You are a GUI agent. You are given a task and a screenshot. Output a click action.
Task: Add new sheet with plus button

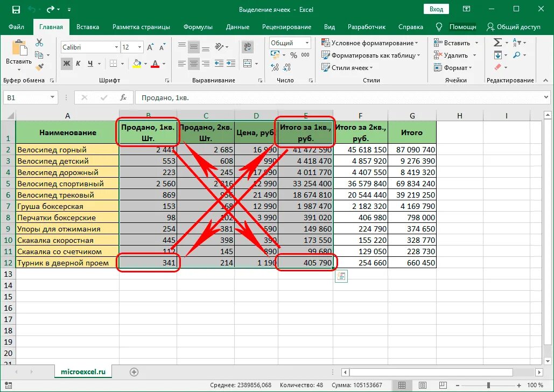pos(134,372)
